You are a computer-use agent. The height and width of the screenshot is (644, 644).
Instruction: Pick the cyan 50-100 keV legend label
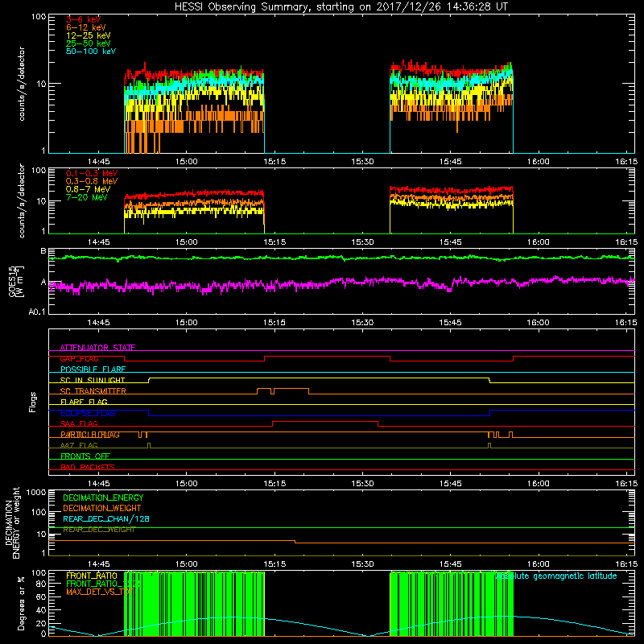(x=91, y=52)
